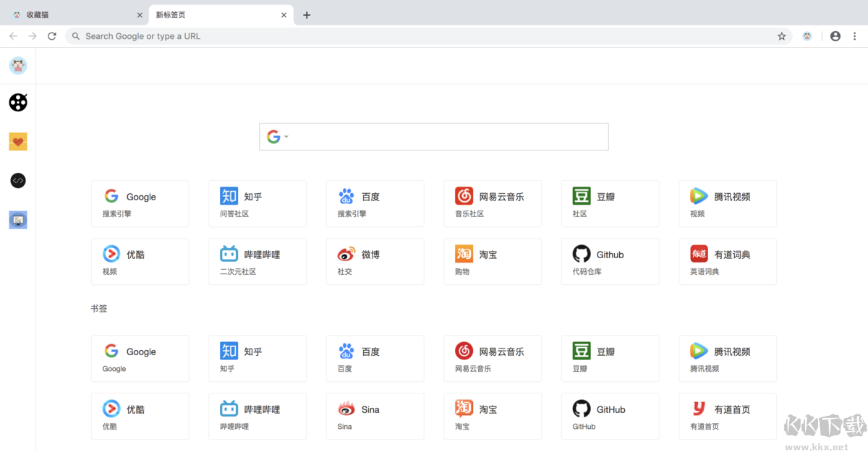Screen dimensions: 868x452
Task: Click the 有道首页 bookmark icon
Action: (699, 409)
